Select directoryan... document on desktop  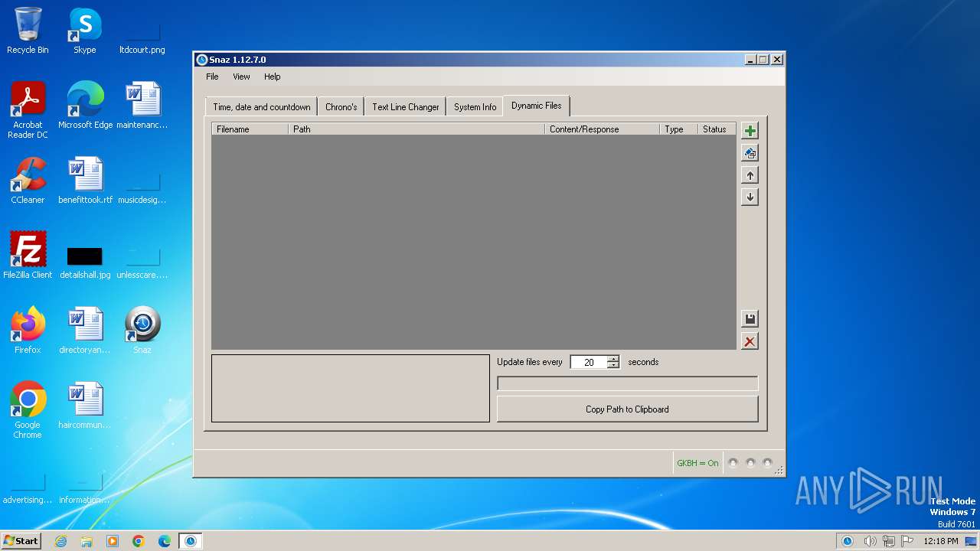coord(85,331)
